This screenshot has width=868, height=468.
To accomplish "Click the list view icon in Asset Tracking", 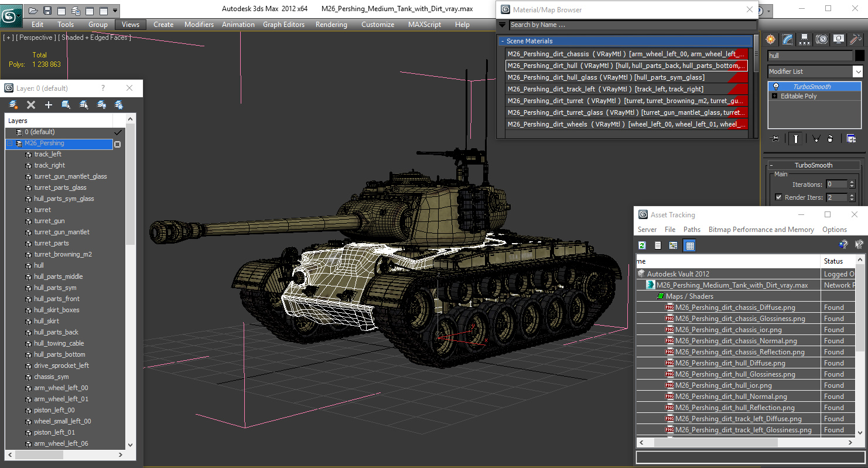I will coord(658,245).
